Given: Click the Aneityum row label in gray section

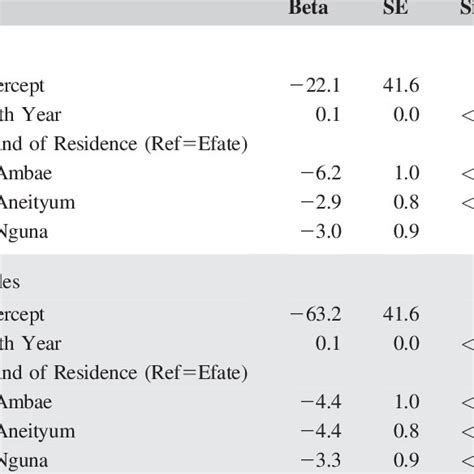Looking at the screenshot, I should 37,432.
